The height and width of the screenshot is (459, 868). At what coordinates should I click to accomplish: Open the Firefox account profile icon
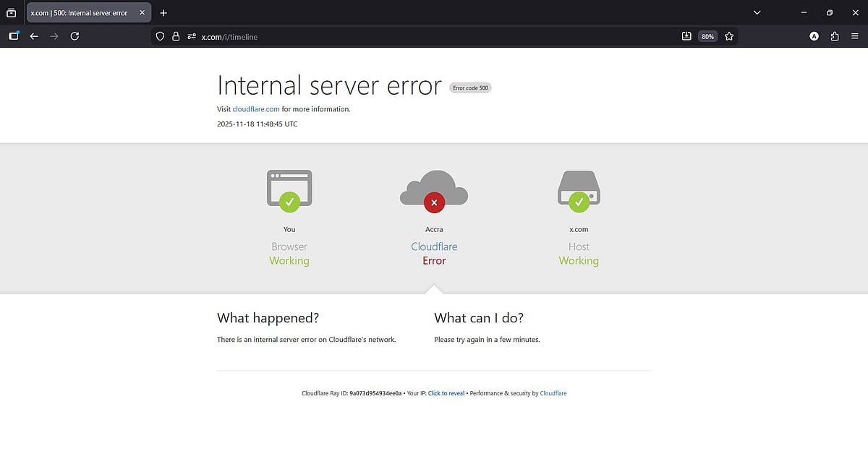click(x=814, y=35)
